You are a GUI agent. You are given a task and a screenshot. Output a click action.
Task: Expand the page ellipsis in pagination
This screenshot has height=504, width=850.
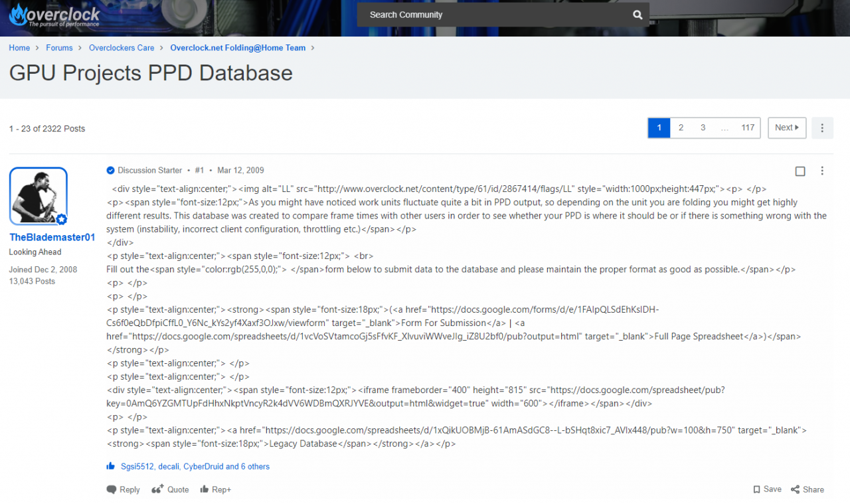pos(724,128)
